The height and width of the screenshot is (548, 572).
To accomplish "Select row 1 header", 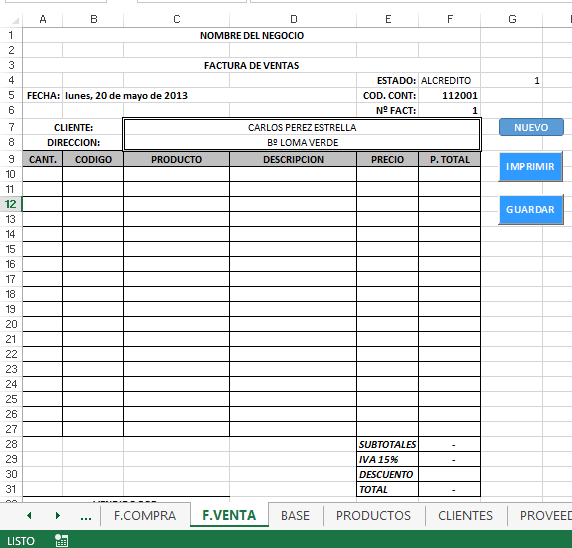I will 11,35.
